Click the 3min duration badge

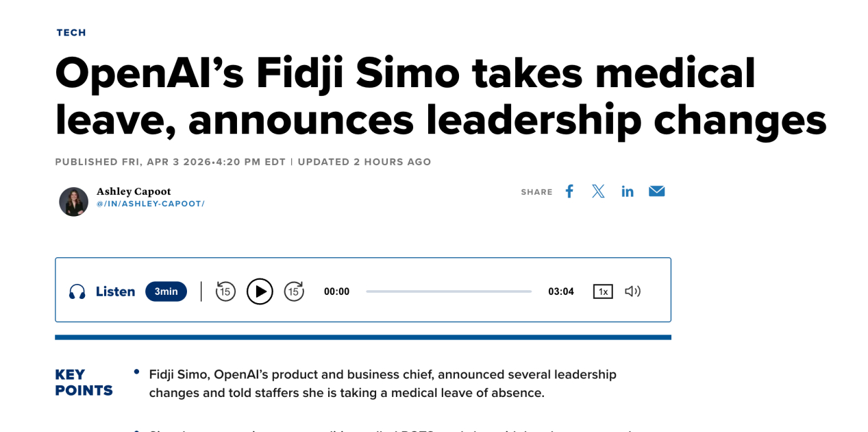[x=166, y=291]
